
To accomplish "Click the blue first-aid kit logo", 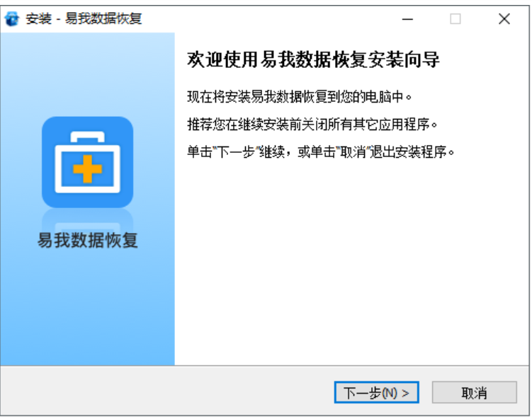I will coord(88,161).
